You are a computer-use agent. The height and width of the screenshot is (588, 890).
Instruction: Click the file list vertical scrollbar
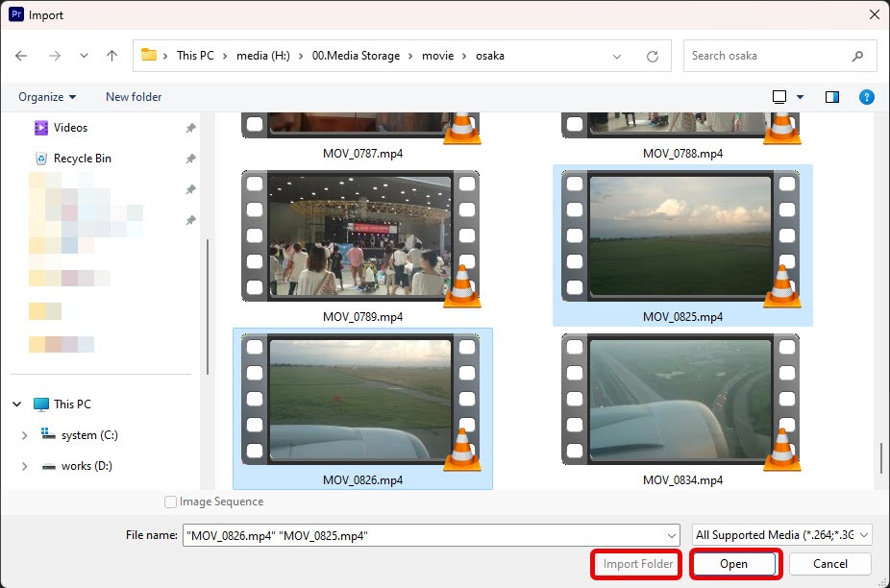click(880, 457)
